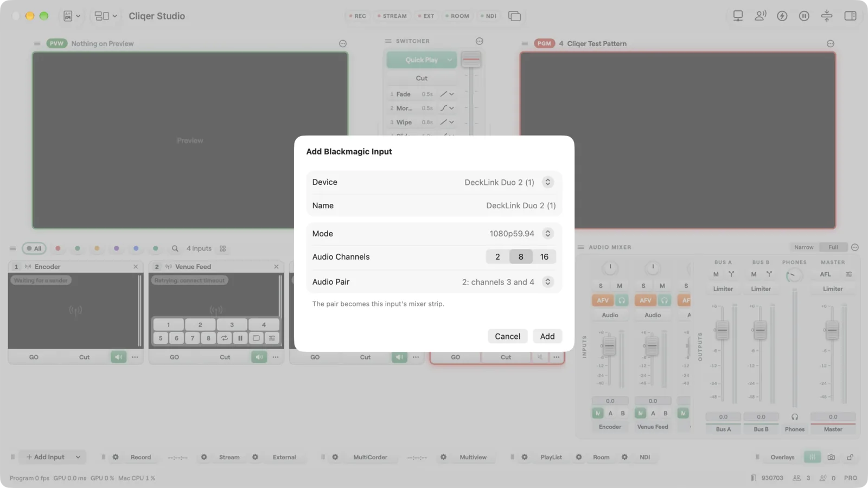Toggle the NDI output indicator
The height and width of the screenshot is (488, 868).
point(488,16)
